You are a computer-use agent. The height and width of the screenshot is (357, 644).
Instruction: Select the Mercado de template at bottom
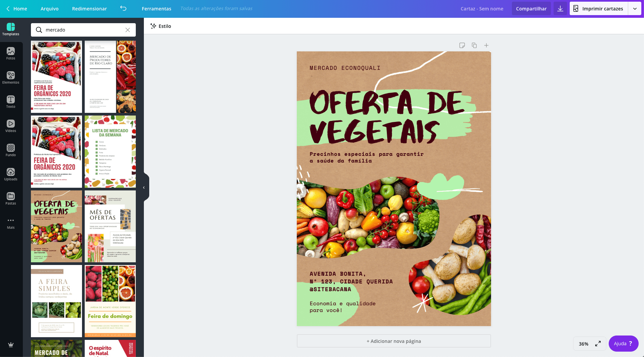(x=56, y=348)
